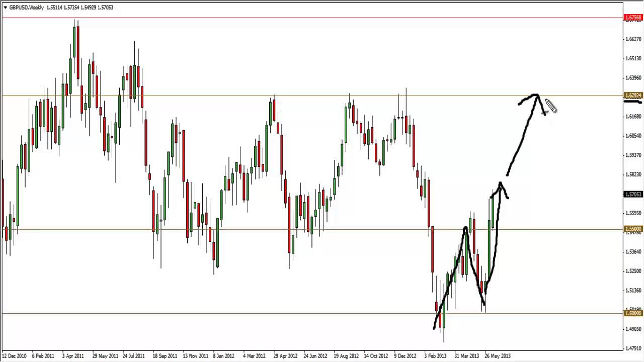Click the 1.55950 price axis label

(634, 213)
